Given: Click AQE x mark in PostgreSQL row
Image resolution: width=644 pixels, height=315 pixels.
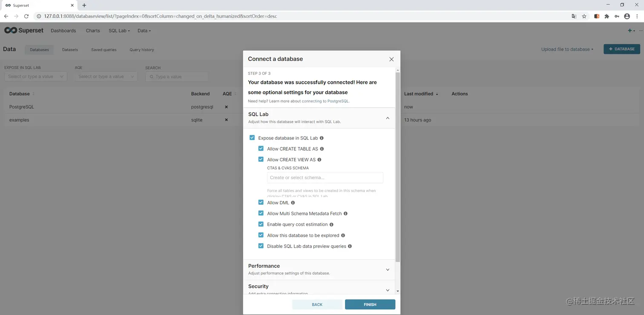Looking at the screenshot, I should click(226, 107).
